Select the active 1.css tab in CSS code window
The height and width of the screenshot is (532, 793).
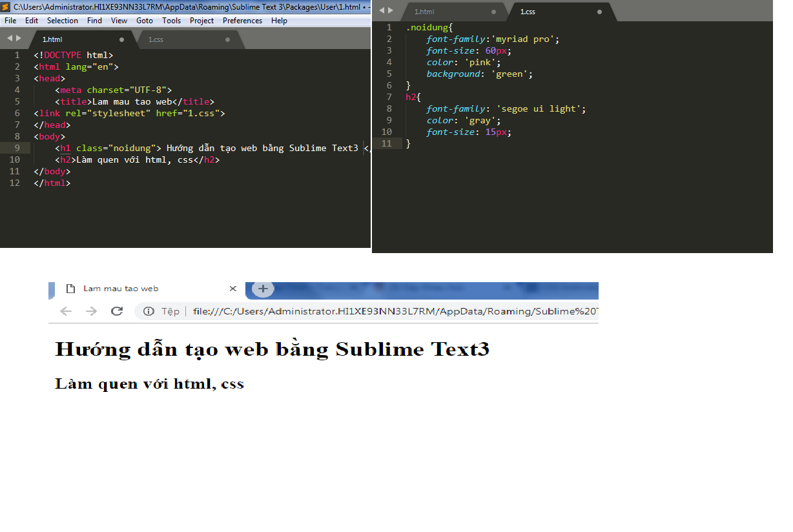coord(561,12)
